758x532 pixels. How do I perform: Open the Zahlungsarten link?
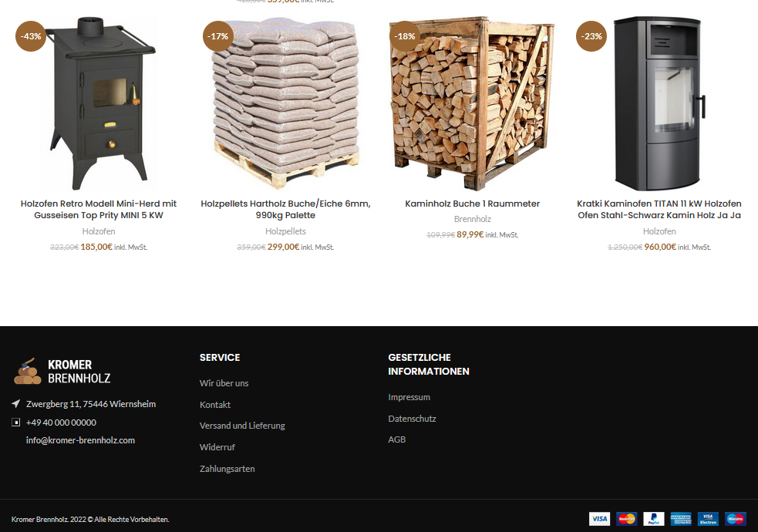[x=227, y=469]
